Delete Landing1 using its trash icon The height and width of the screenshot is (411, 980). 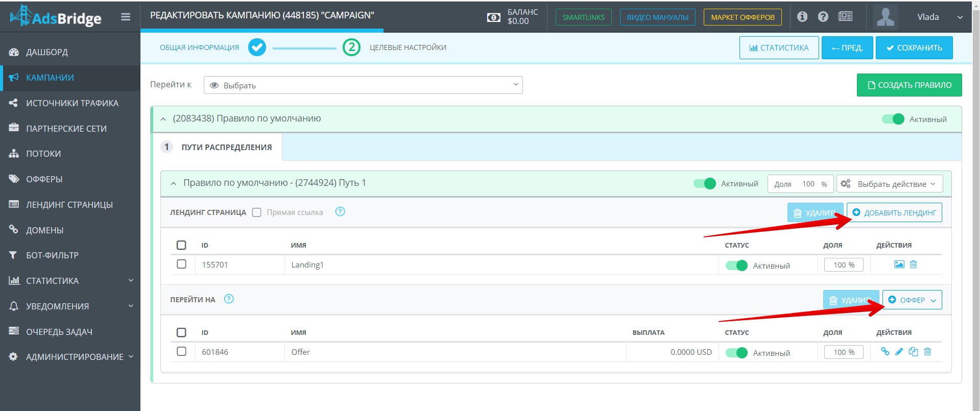[x=914, y=264]
